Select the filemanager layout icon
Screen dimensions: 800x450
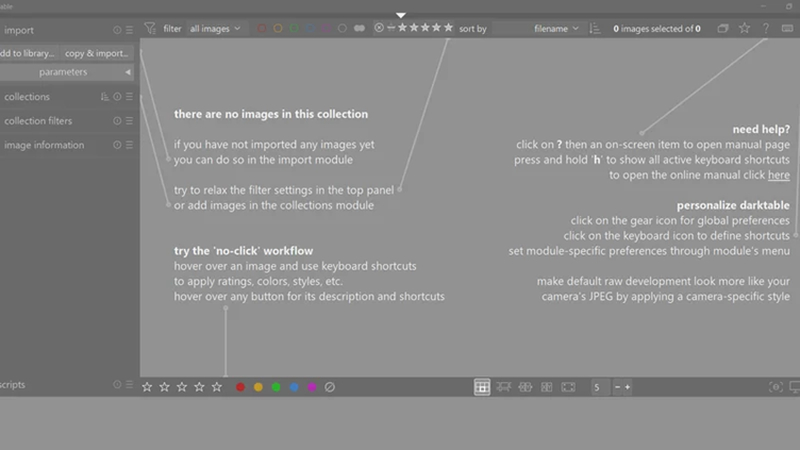482,387
